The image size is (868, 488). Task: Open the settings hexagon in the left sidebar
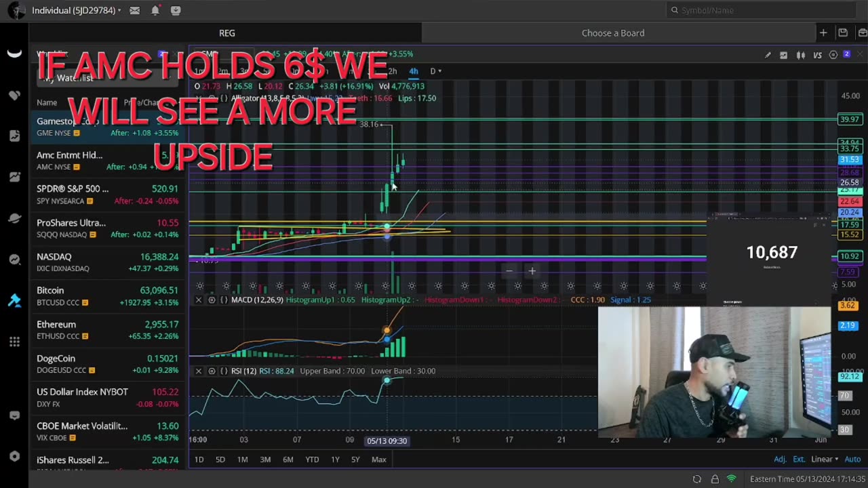click(14, 456)
